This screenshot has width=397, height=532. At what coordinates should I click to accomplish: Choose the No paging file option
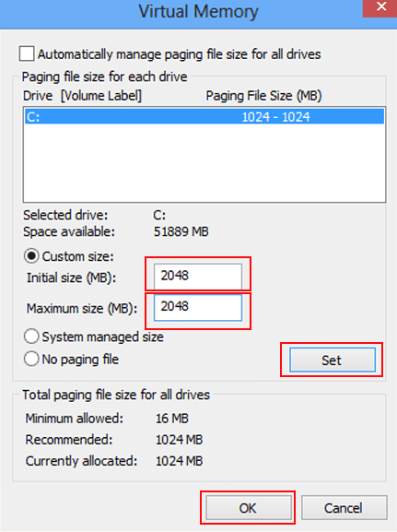pyautogui.click(x=31, y=359)
